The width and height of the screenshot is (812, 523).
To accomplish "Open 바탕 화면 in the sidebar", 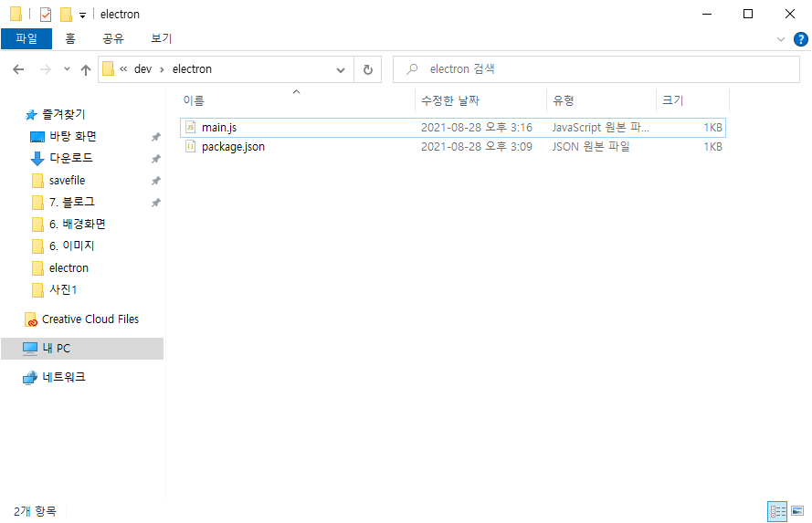I will point(72,137).
